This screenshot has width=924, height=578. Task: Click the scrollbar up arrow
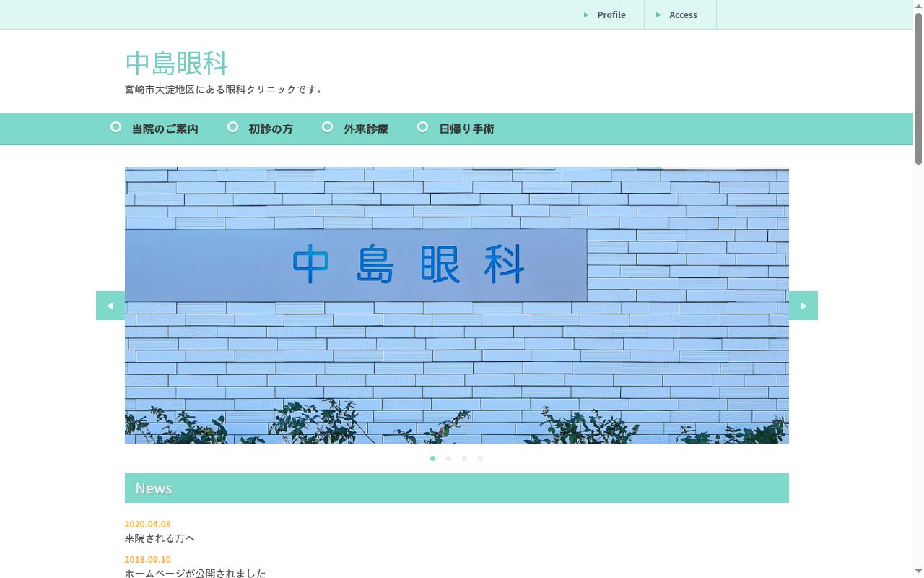[x=918, y=5]
